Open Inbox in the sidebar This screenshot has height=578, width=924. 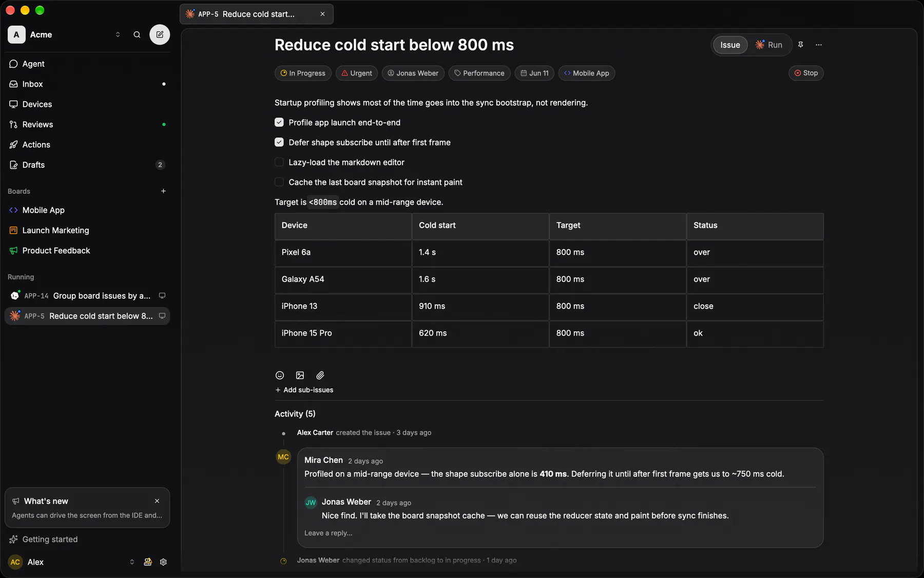87,84
